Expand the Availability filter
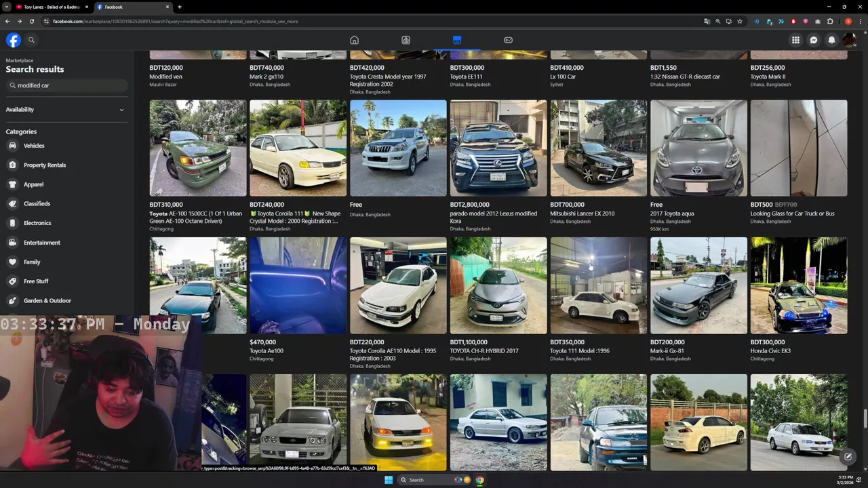Viewport: 868px width, 488px height. 65,109
